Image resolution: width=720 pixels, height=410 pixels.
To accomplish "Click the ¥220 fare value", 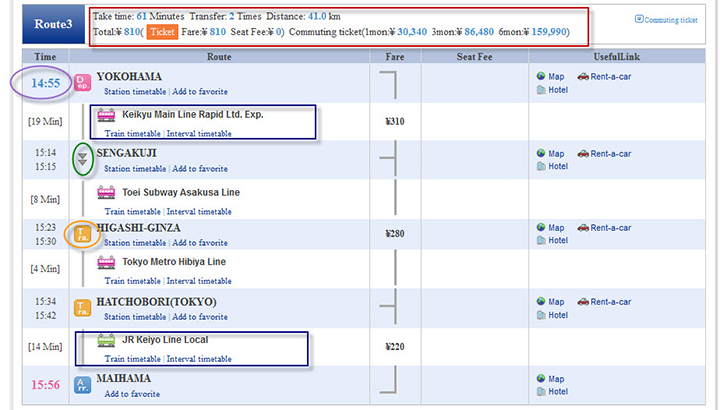I will [395, 347].
